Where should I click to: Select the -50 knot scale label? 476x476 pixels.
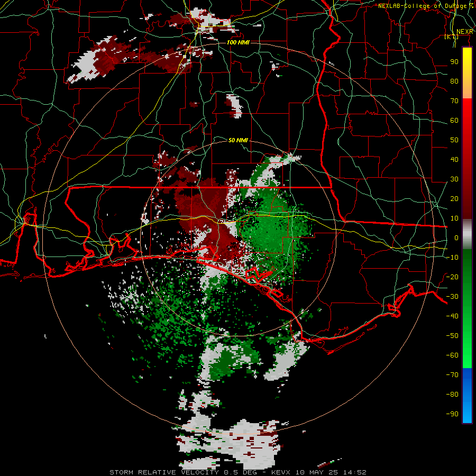[x=452, y=336]
